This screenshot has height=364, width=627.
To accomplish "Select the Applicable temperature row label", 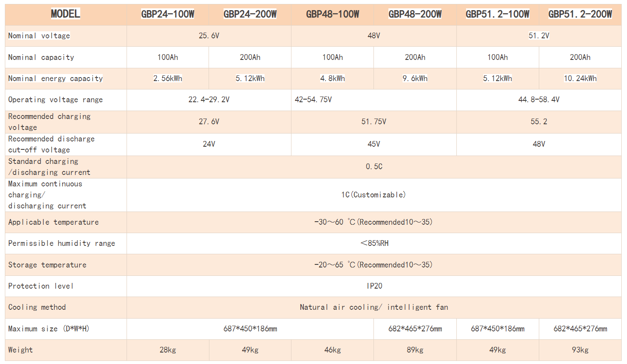I will [53, 222].
